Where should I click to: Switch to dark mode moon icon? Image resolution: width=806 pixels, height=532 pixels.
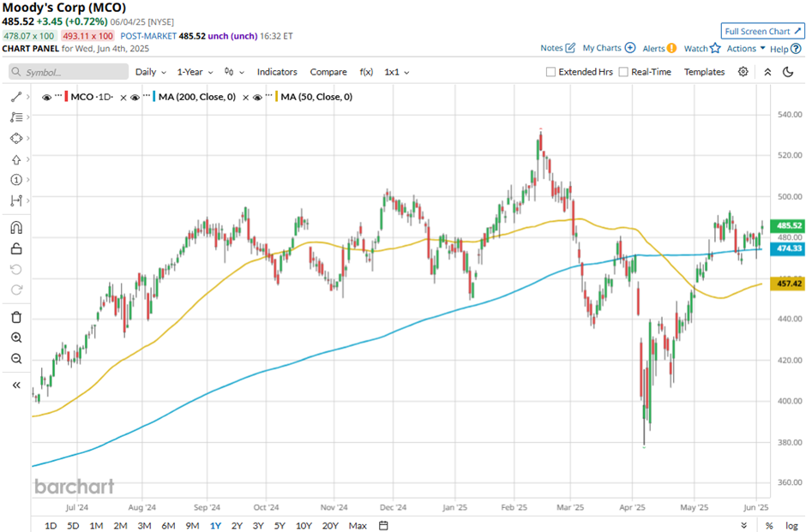788,72
